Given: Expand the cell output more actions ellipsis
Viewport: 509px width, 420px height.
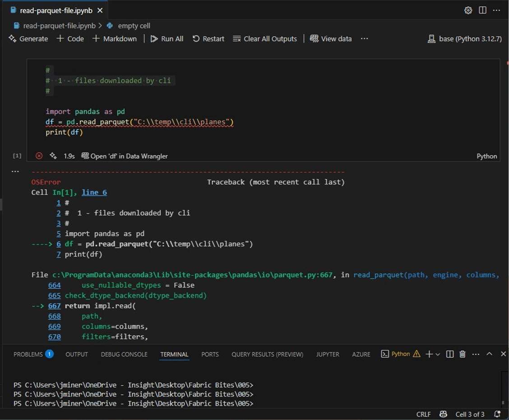Looking at the screenshot, I should (15, 171).
